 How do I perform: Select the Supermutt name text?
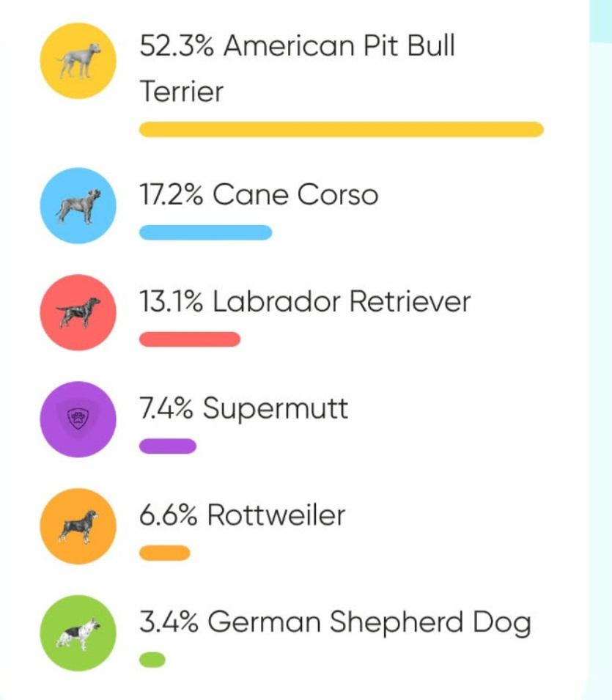[x=275, y=408]
